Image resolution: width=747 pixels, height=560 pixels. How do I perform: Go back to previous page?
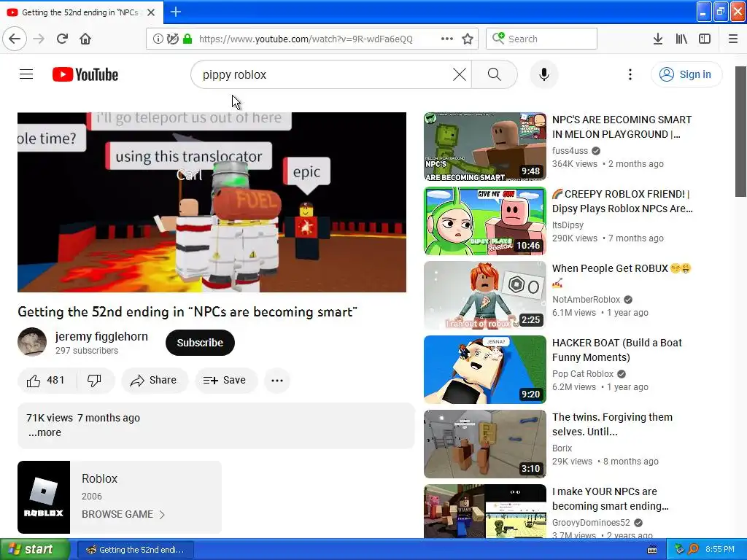[x=15, y=39]
